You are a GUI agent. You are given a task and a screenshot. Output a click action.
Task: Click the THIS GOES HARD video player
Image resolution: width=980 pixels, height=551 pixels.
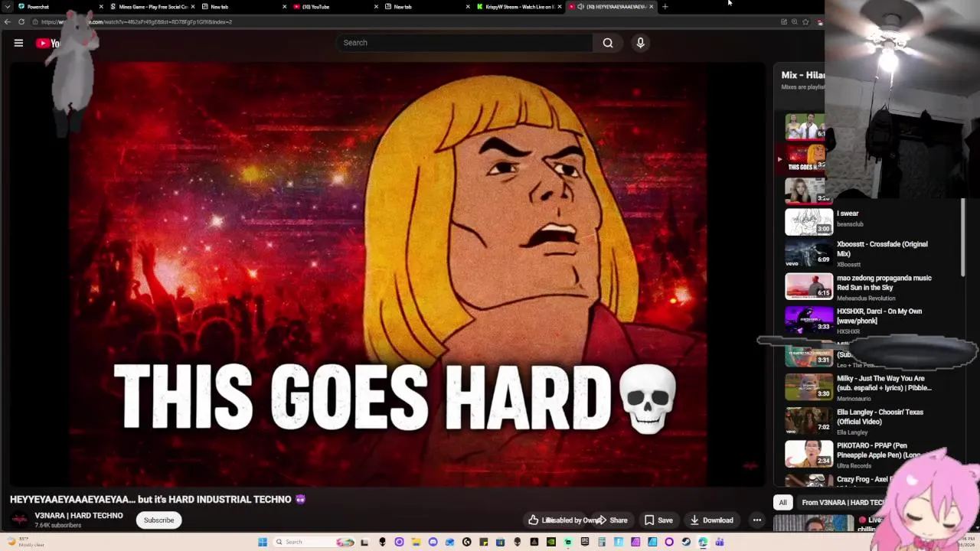coord(387,274)
